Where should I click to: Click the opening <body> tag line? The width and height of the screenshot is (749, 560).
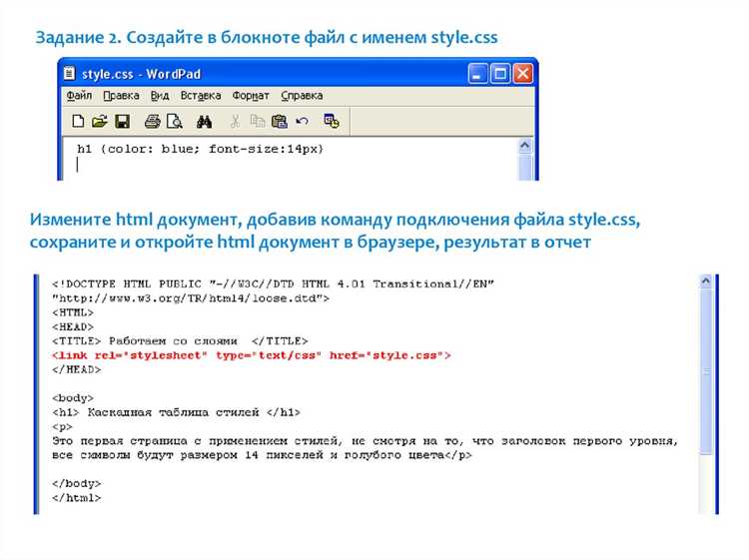coord(73,397)
